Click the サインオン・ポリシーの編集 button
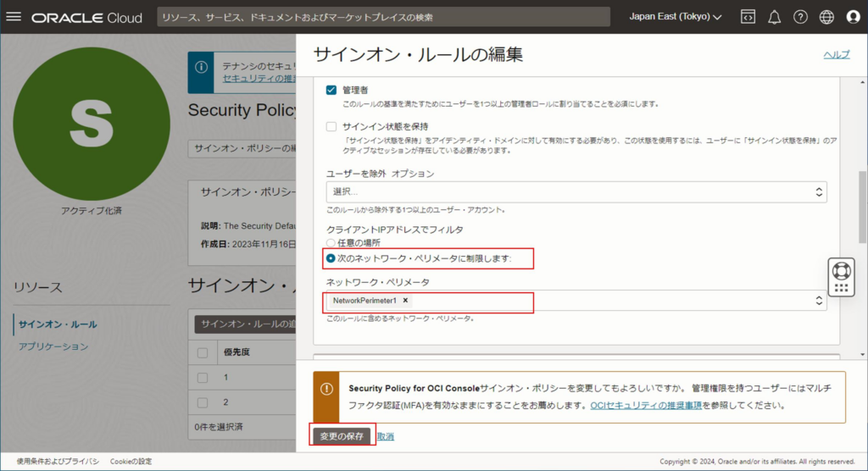 (242, 148)
